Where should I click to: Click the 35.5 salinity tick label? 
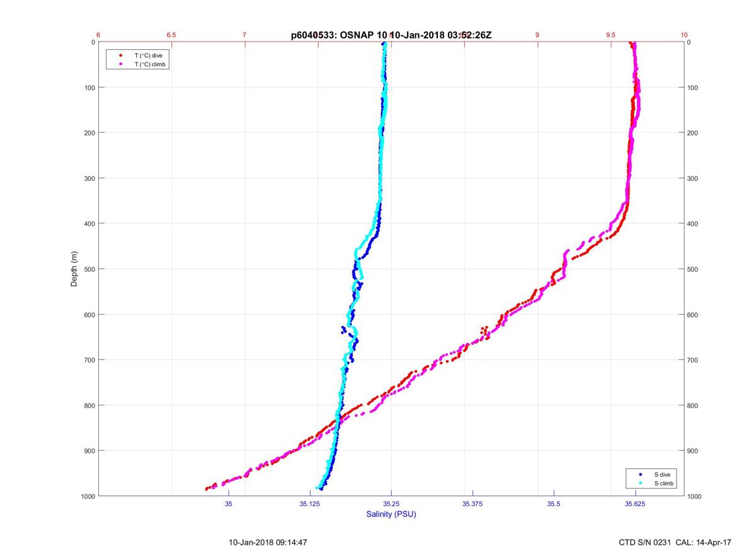[554, 504]
